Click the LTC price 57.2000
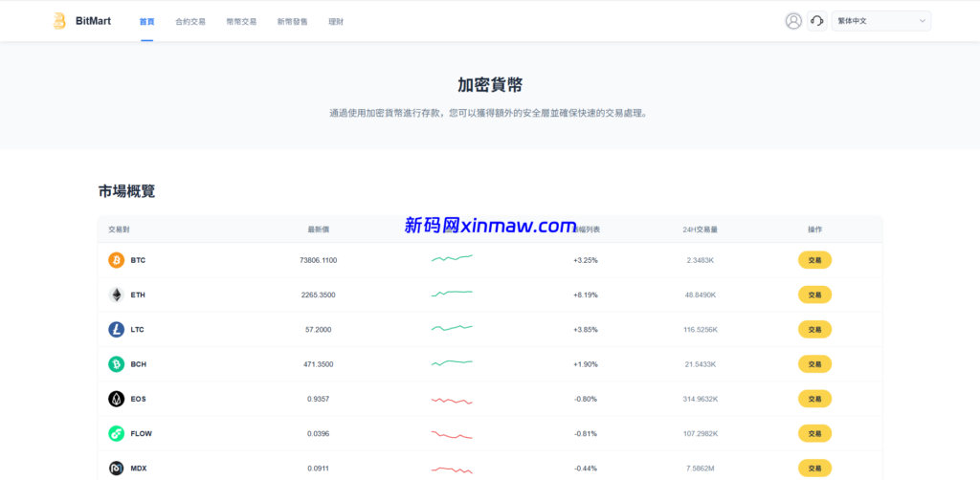This screenshot has height=480, width=980. click(x=318, y=329)
